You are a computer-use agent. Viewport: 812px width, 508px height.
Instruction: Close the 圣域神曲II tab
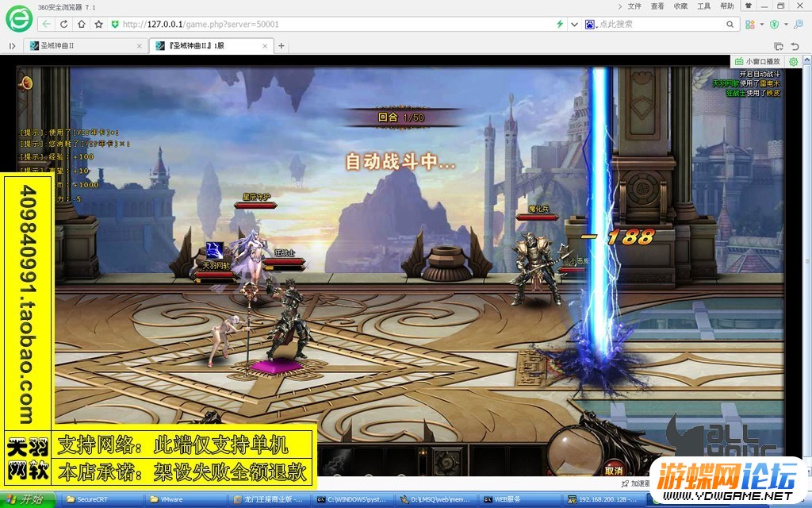click(139, 46)
